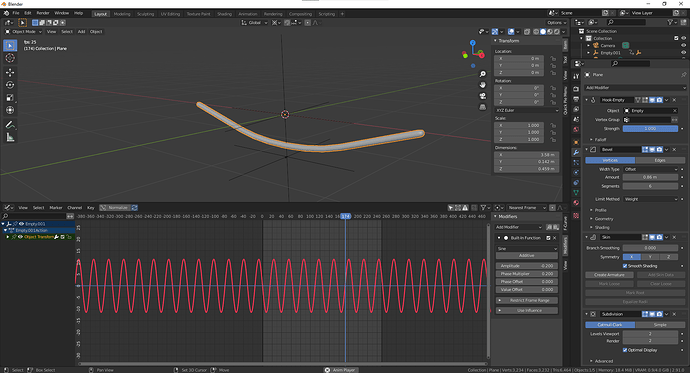Pin the Plane properties context
Viewport: 690px width, 373px height.
click(x=683, y=75)
